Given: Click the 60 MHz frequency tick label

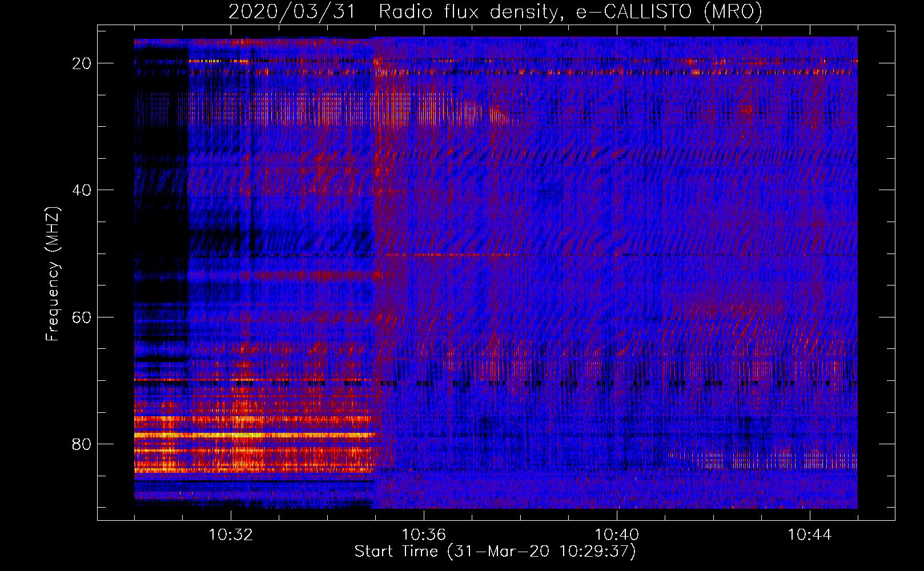Looking at the screenshot, I should tap(82, 317).
